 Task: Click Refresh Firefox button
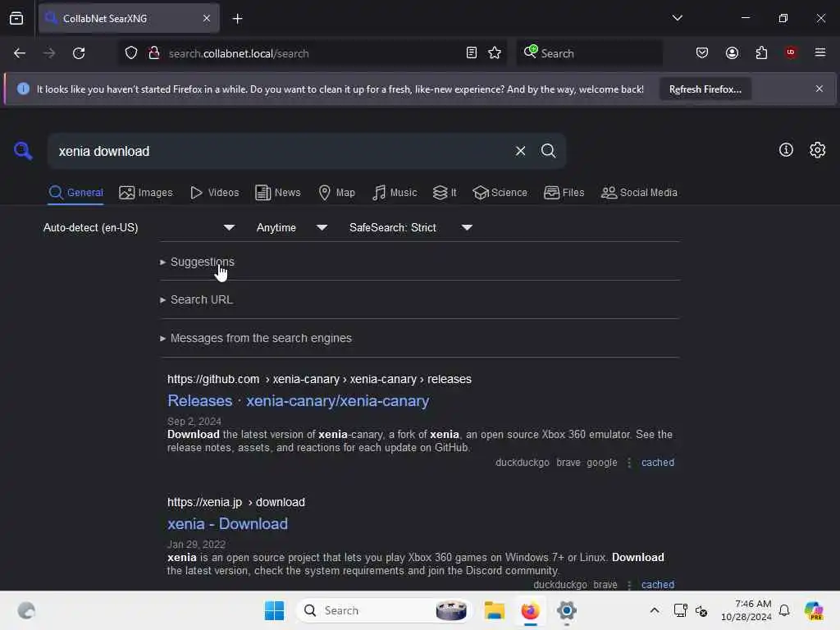705,89
